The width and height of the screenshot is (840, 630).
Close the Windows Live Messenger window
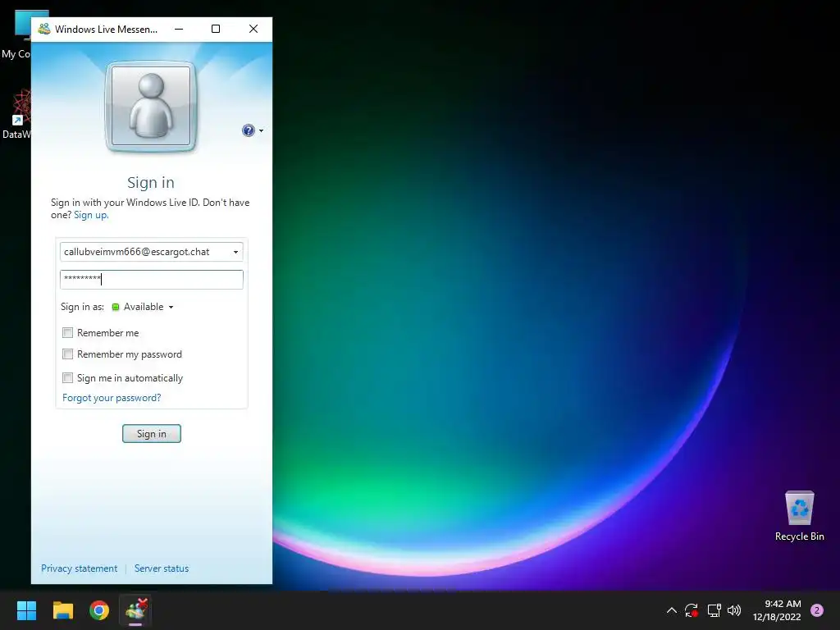point(253,29)
